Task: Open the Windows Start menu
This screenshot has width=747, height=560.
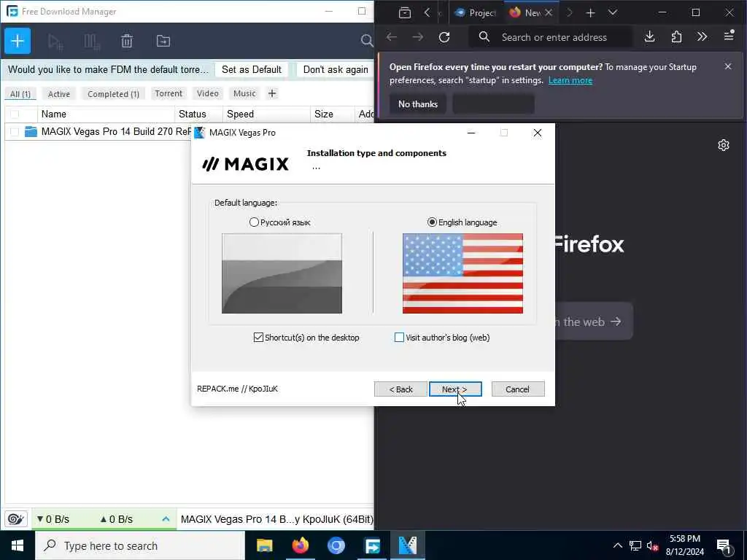Action: 18,545
